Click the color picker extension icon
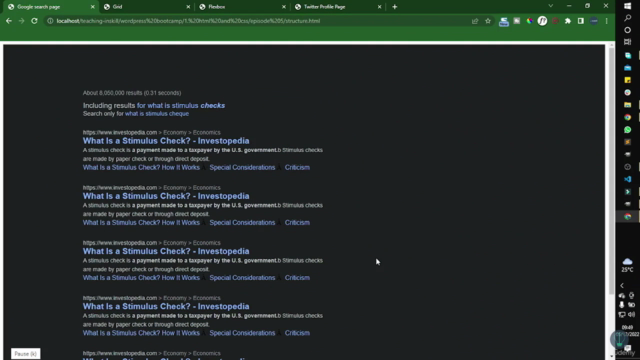 [529, 21]
